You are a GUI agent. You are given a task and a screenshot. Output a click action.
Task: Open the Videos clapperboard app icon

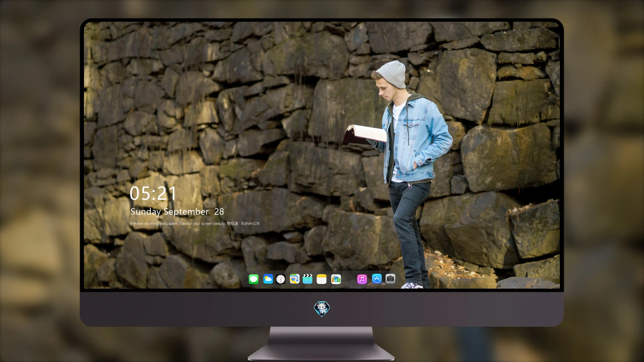click(308, 279)
